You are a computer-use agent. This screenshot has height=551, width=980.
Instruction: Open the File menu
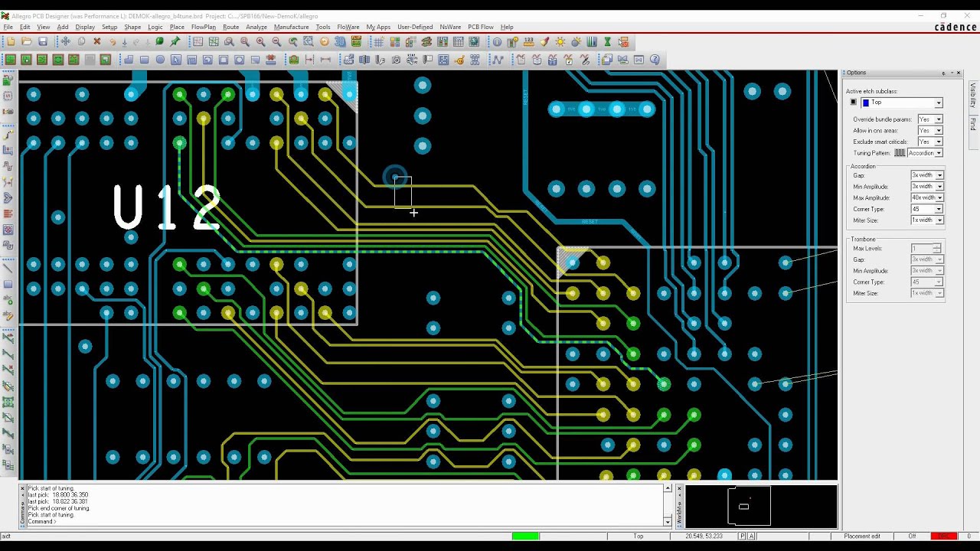(x=8, y=27)
